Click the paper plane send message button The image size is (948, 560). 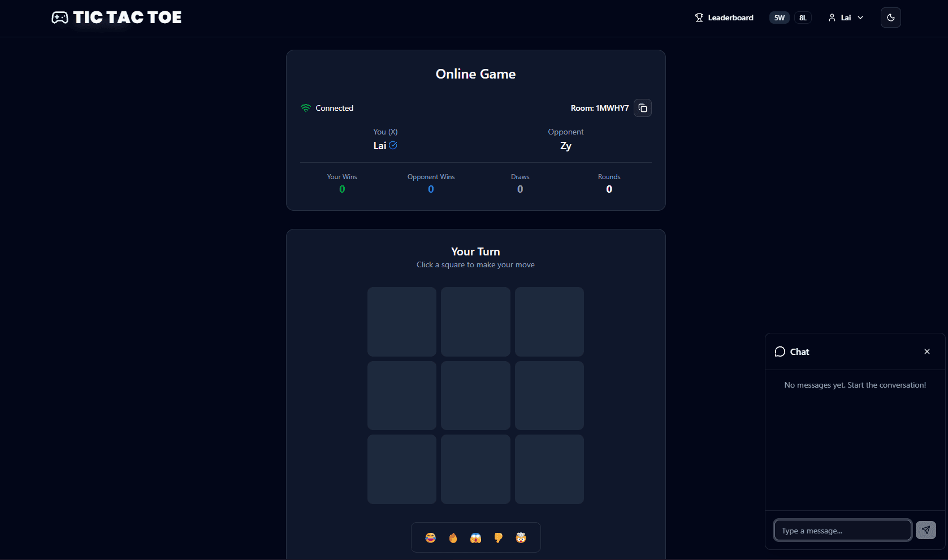[925, 530]
